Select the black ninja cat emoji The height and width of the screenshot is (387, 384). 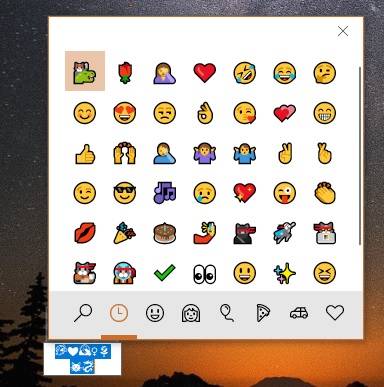[245, 233]
